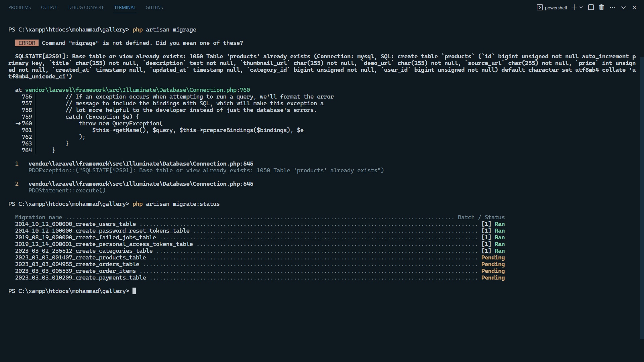Click the PDOStatement::execute() trace line
Viewport: 644px width, 362px height.
pos(67,190)
